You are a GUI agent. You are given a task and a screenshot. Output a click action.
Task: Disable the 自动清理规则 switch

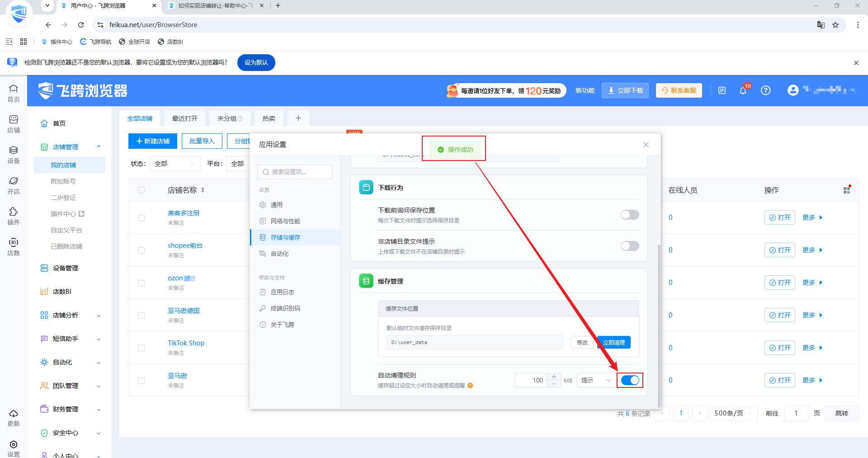pos(630,380)
